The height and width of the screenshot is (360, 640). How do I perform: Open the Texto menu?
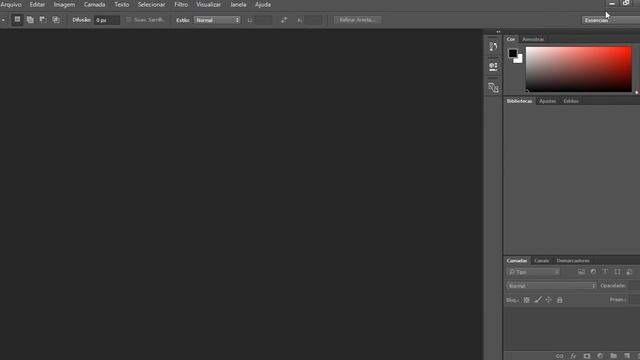pyautogui.click(x=122, y=4)
